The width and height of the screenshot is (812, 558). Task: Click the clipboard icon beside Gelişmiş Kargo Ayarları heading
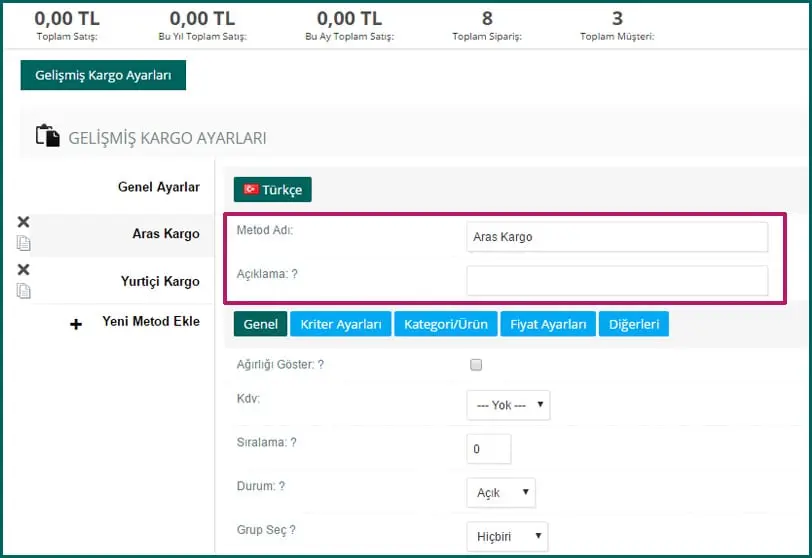point(47,137)
